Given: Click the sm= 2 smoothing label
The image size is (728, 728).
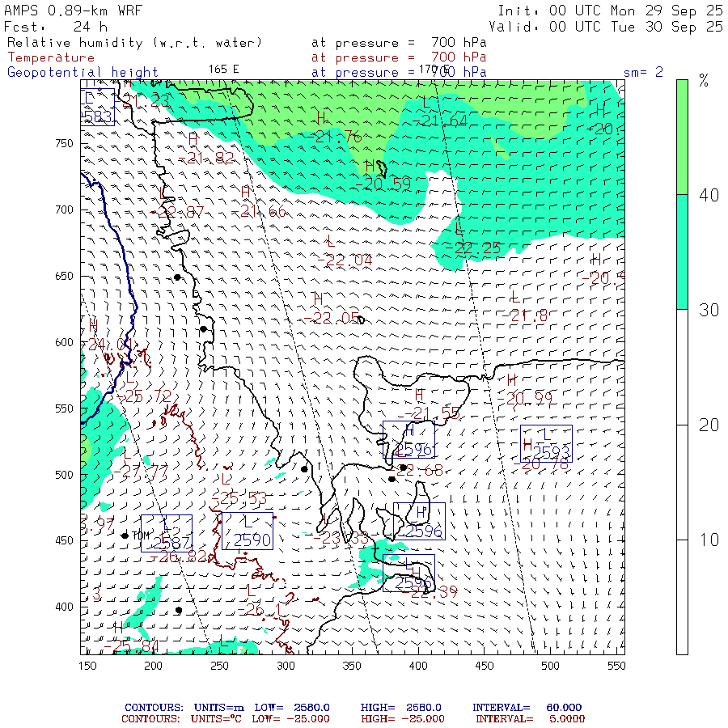Looking at the screenshot, I should pos(643,72).
